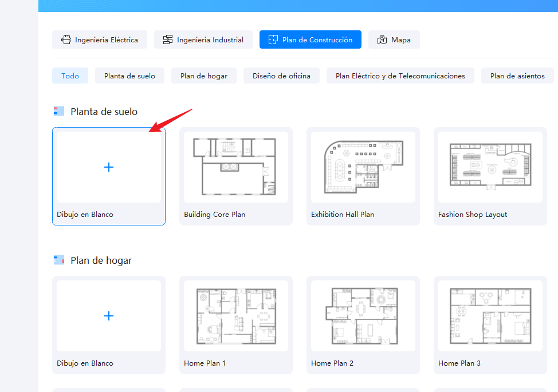Show Diseño de oficina templates

coord(281,76)
